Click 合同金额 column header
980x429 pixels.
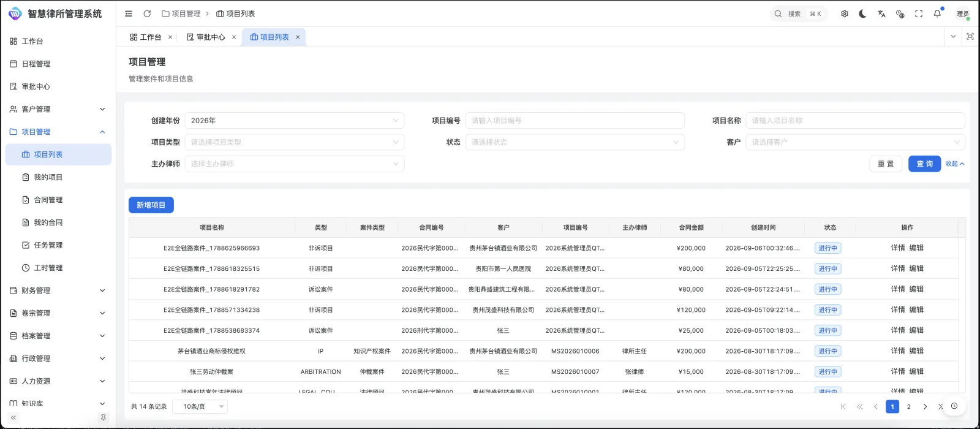tap(691, 227)
